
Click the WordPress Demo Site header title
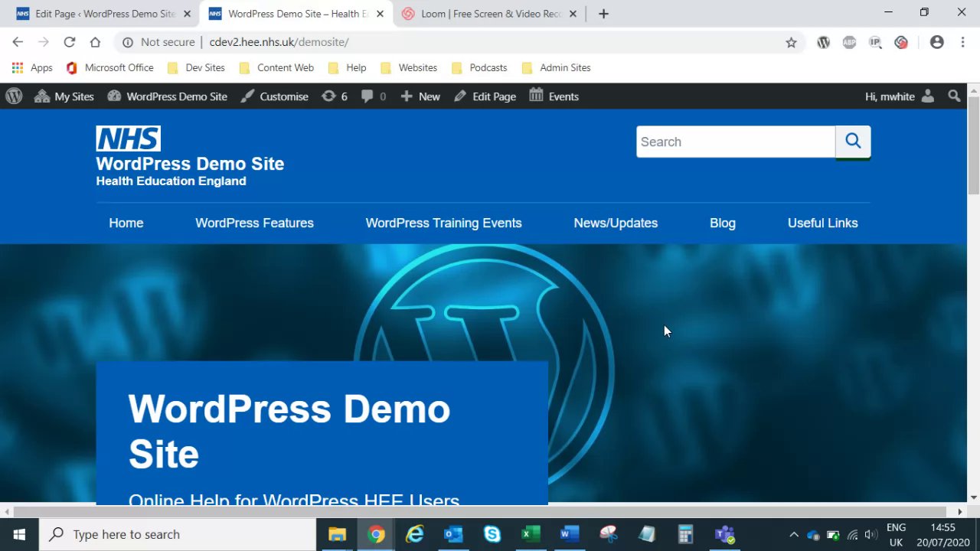click(x=190, y=164)
